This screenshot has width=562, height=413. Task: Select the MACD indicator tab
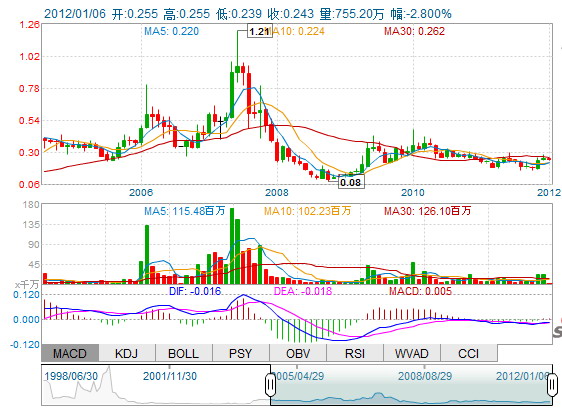pos(70,353)
